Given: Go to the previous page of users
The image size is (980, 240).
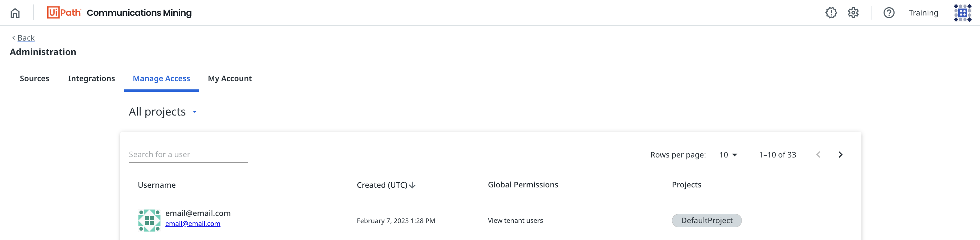Looking at the screenshot, I should click(x=818, y=155).
